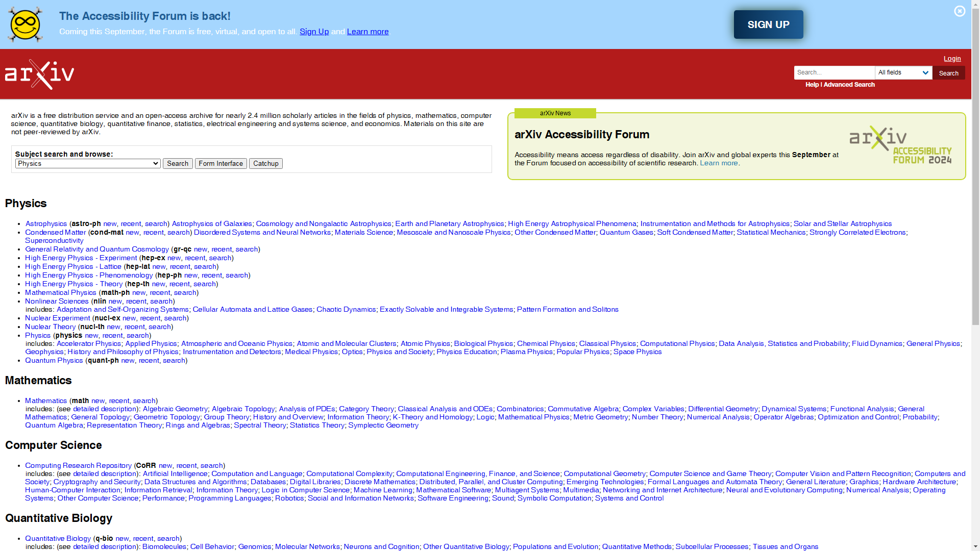980x551 pixels.
Task: Search within quant-ph
Action: [x=174, y=361]
